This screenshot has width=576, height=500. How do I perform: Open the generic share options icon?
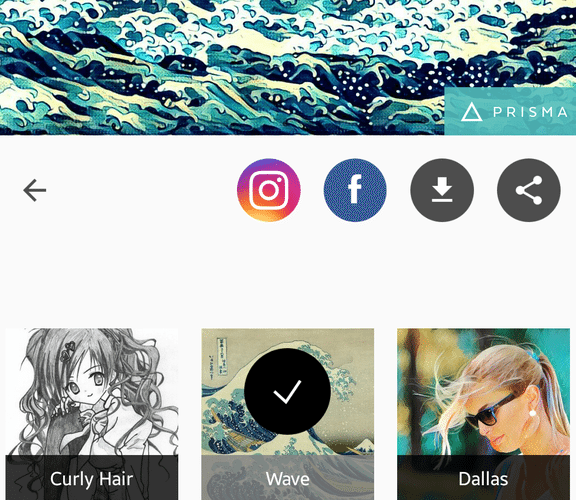click(x=529, y=190)
